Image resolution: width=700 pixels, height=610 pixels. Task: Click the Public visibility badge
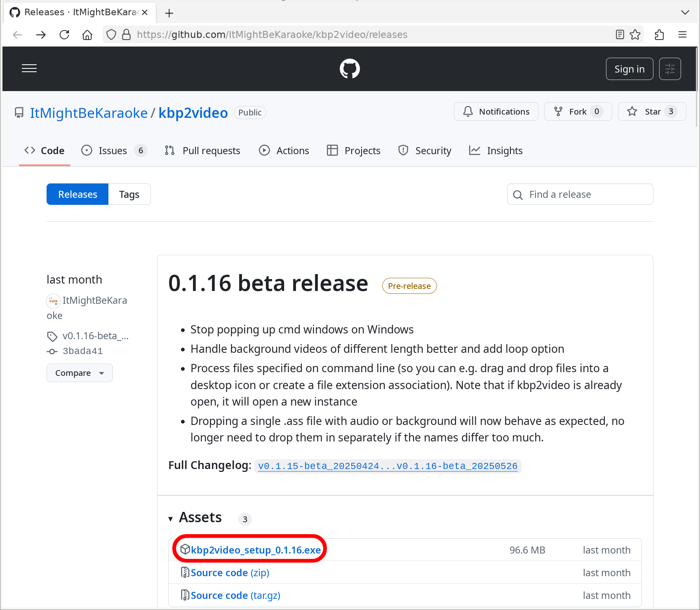tap(250, 113)
